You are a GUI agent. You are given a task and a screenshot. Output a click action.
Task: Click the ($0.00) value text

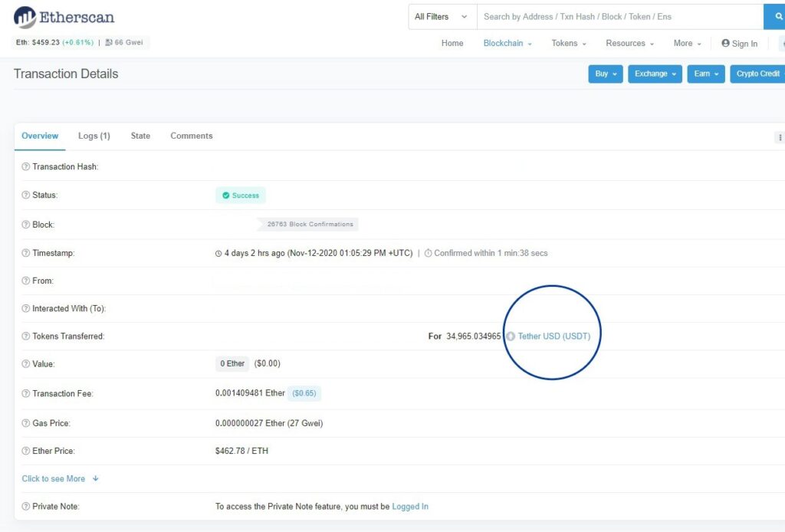pyautogui.click(x=268, y=364)
